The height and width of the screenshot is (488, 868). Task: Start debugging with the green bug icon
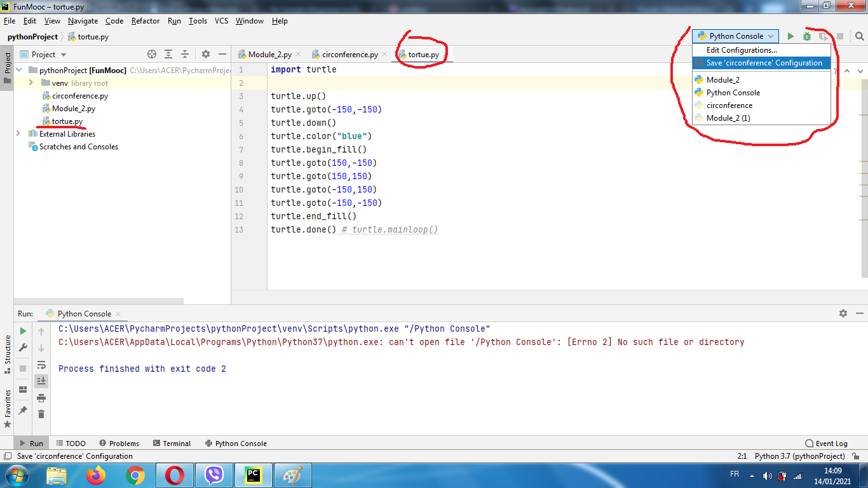(x=806, y=36)
